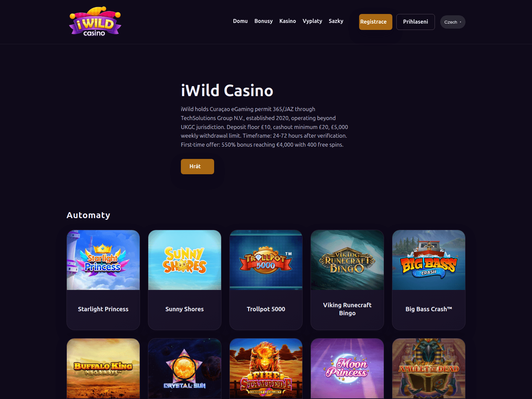This screenshot has height=399, width=532.
Task: Navigate to the Kasino menu item
Action: tap(288, 21)
